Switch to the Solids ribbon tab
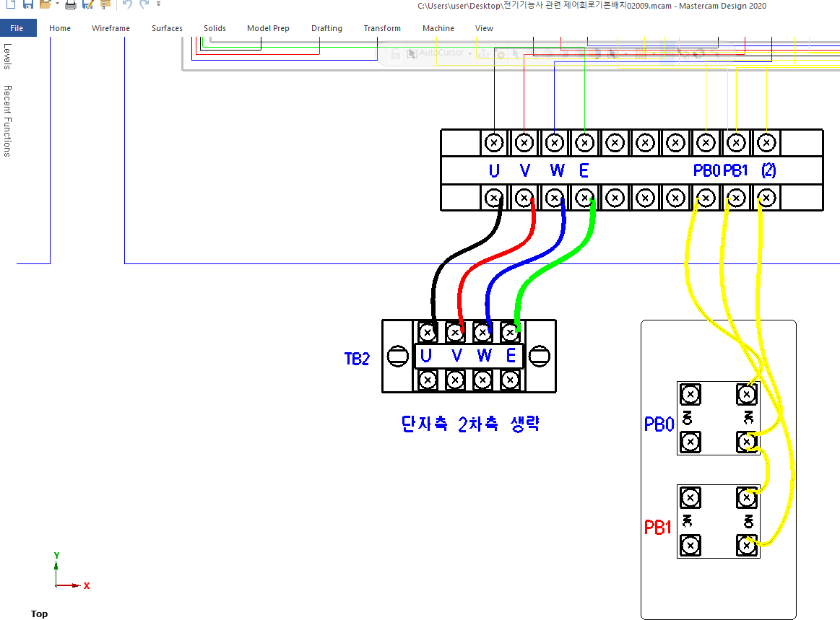Screen dimensions: 840x620 (215, 28)
